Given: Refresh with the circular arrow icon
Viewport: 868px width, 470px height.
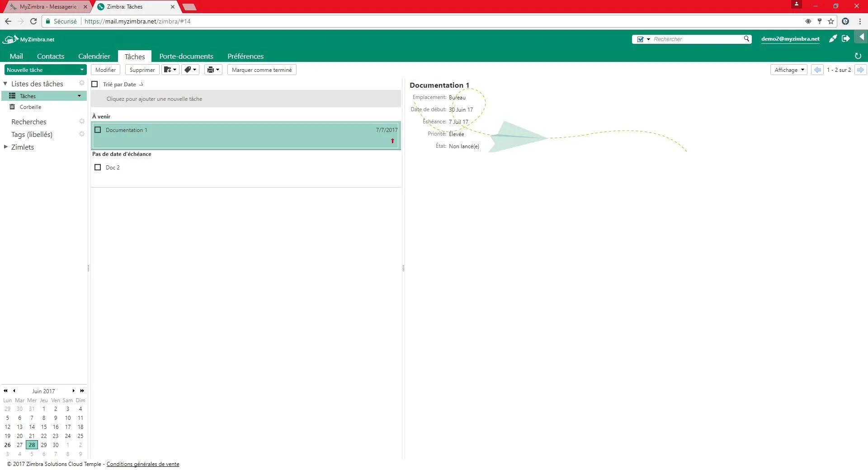Looking at the screenshot, I should click(x=858, y=56).
